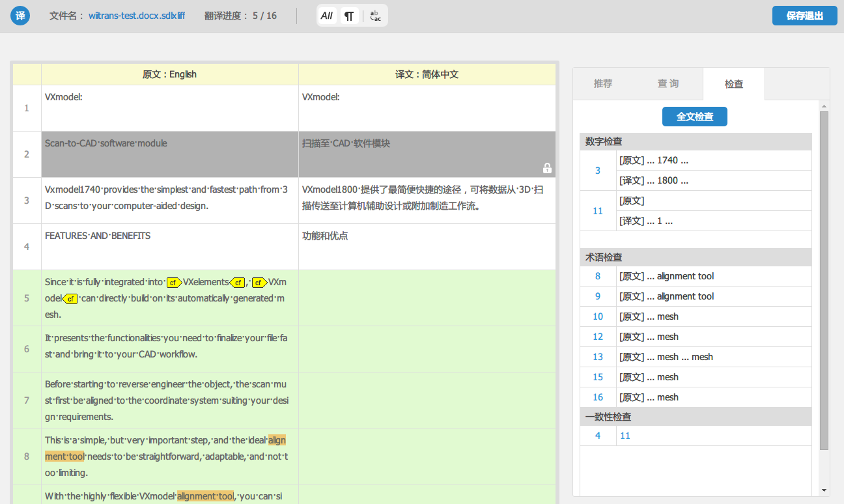Jump to segment 9 in 术语检查
Image resolution: width=844 pixels, height=504 pixels.
tap(598, 296)
